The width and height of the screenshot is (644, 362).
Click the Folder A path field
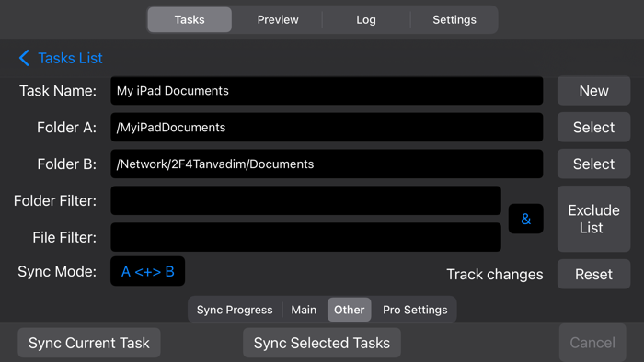327,127
